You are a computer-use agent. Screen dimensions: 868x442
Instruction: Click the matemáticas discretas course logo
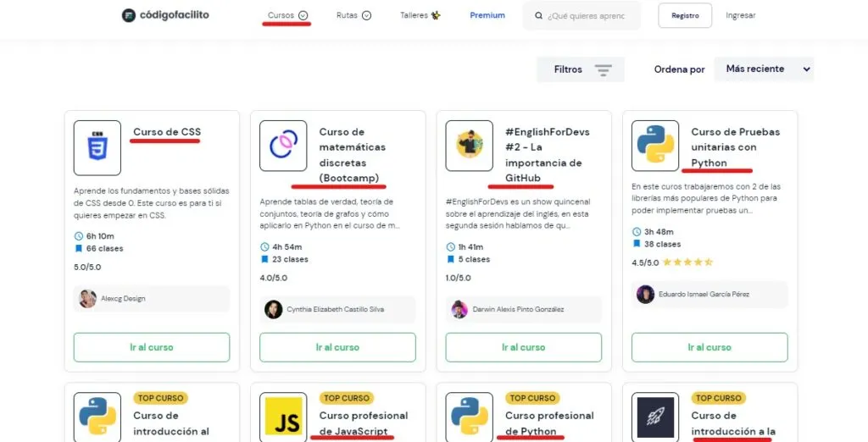[283, 146]
